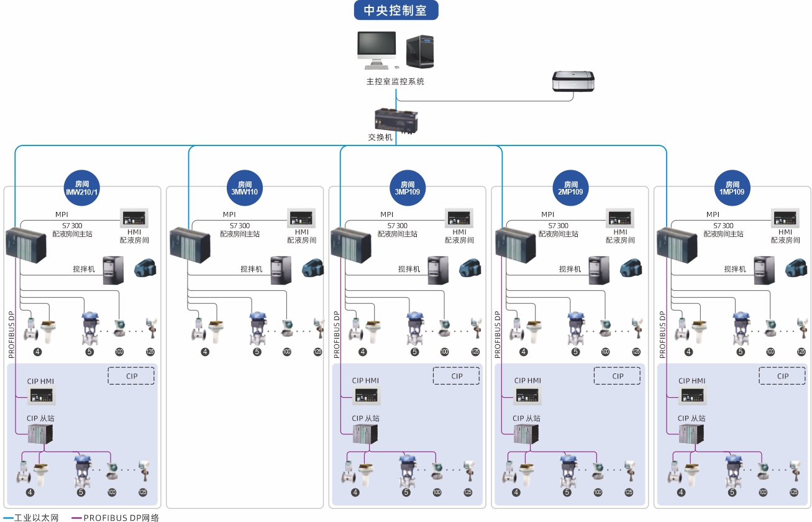Click the dashed CIP box in room 3MP109
This screenshot has height=522, width=812.
457,376
